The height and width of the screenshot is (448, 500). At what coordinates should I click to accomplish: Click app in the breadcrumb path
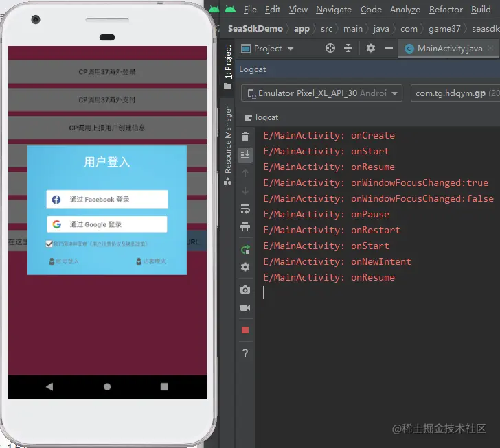[x=302, y=29]
